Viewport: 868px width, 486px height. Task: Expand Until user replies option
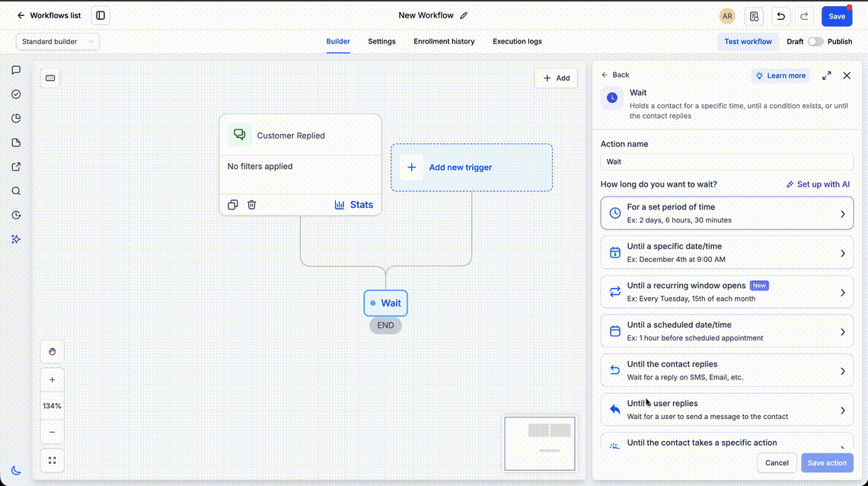[x=727, y=410]
